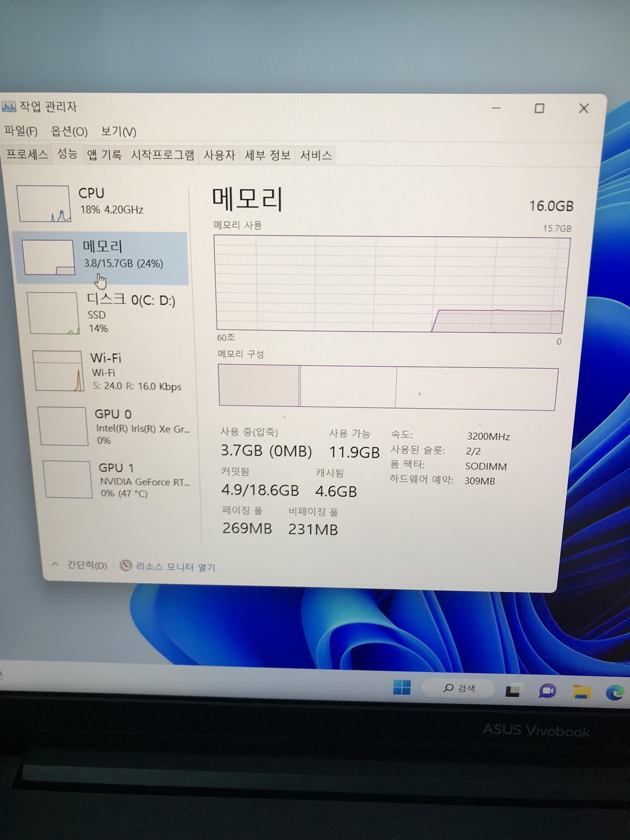The width and height of the screenshot is (630, 840).
Task: Click the 309MB hardware reserved value
Action: pyautogui.click(x=479, y=481)
